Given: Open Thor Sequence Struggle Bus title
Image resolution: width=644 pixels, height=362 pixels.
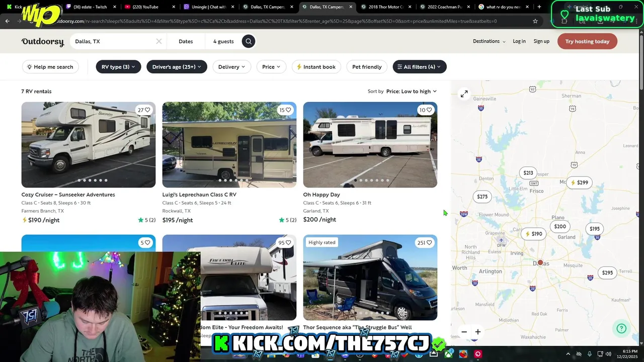Looking at the screenshot, I should coord(357,327).
